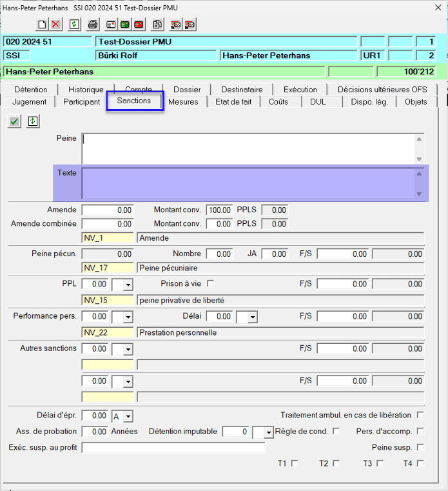Open the Objets tab
This screenshot has width=448, height=491.
[x=416, y=102]
